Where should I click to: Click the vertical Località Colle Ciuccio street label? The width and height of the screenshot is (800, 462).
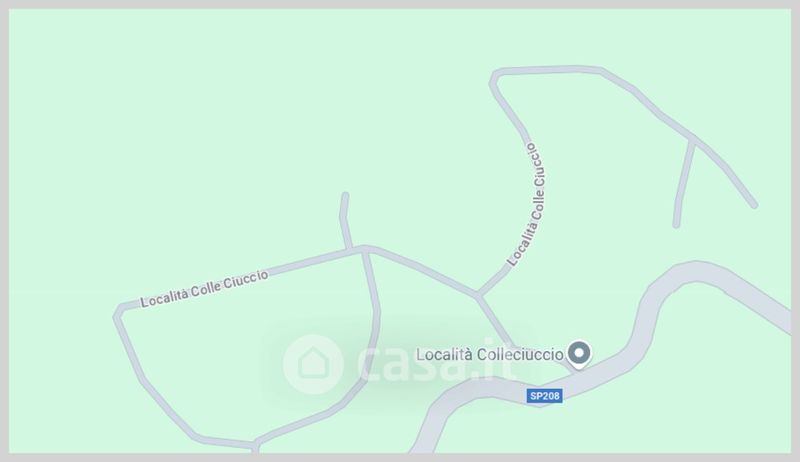click(x=528, y=204)
